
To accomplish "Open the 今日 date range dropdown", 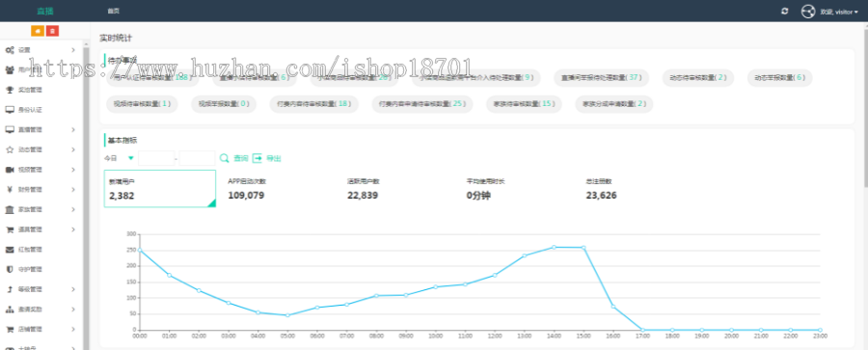I will pos(119,158).
